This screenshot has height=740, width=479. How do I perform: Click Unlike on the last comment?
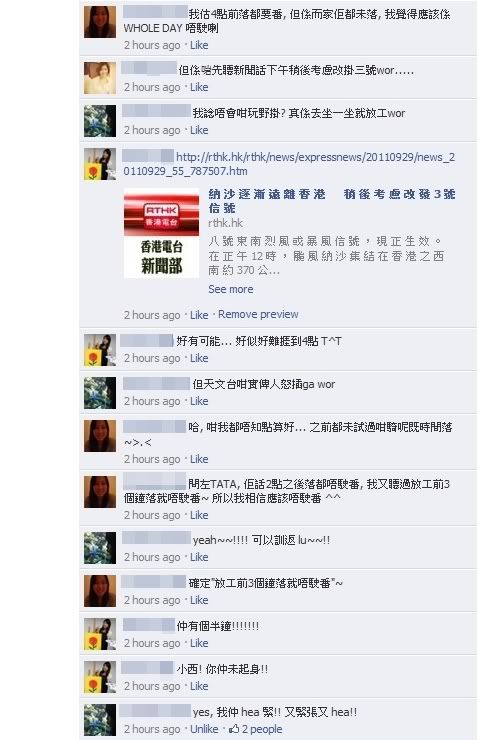coord(204,729)
